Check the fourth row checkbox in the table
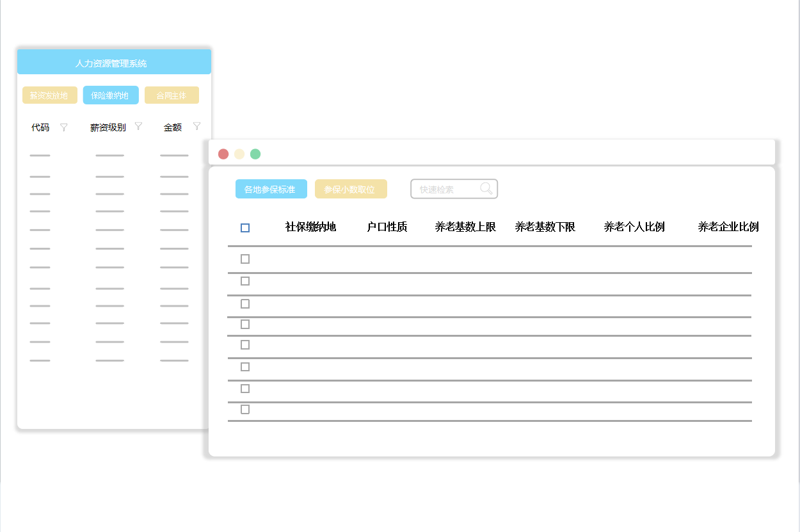 point(245,325)
